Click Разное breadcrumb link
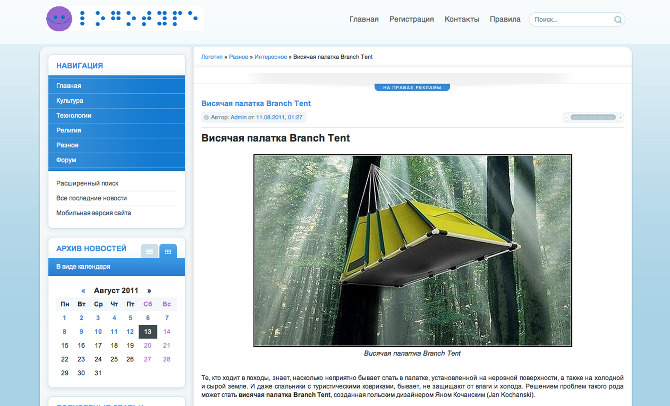This screenshot has width=670, height=406. (x=238, y=57)
